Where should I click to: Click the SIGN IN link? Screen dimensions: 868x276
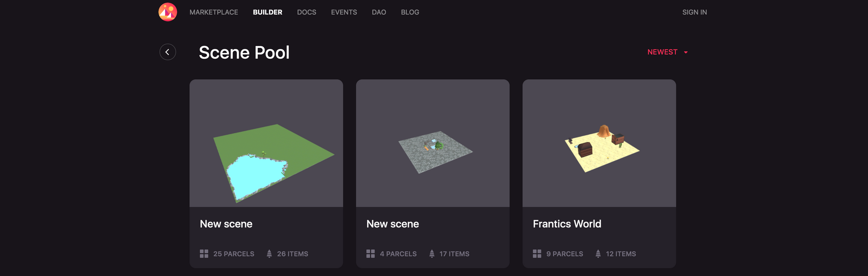(694, 12)
